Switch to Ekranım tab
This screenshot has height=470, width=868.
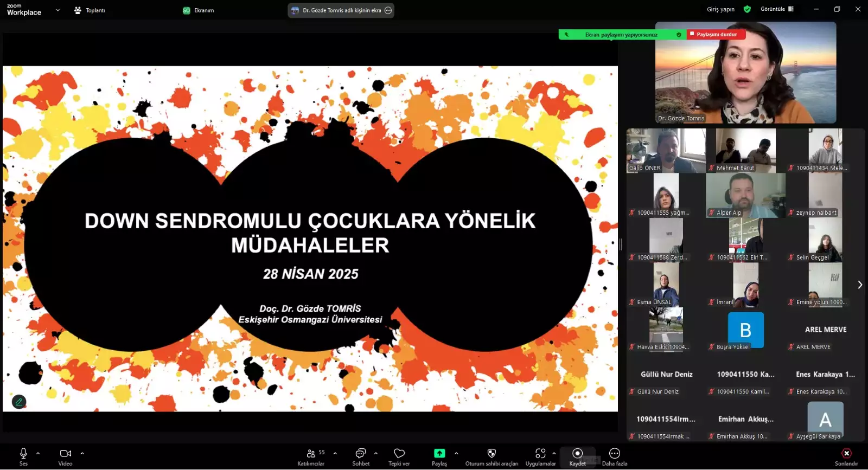[x=199, y=10]
